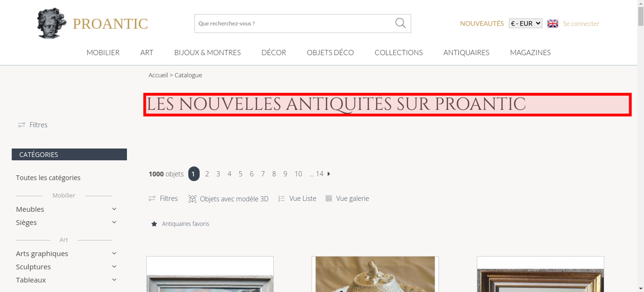Open the BIJOUX & MONTRES menu

tap(207, 52)
